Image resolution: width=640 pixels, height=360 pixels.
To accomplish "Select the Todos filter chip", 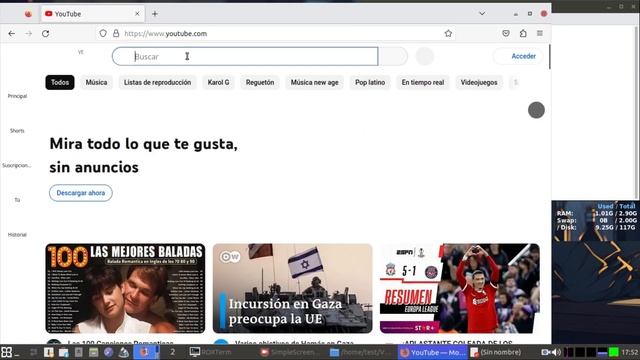I will coord(60,82).
